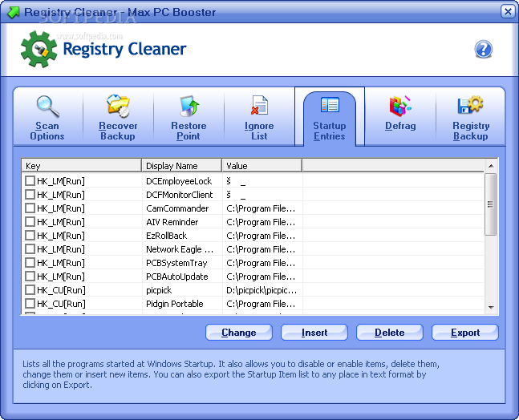Select the DCFMonitorClient display name

pyautogui.click(x=180, y=195)
